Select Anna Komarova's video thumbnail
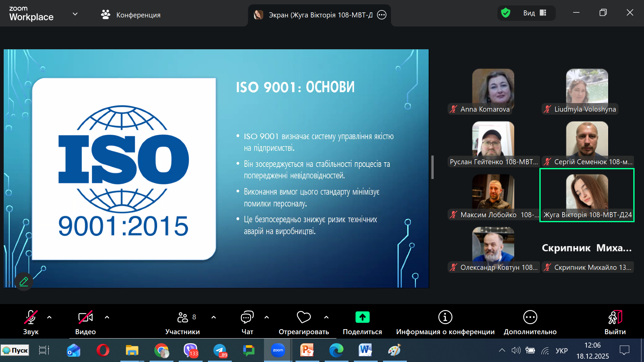 click(x=493, y=88)
